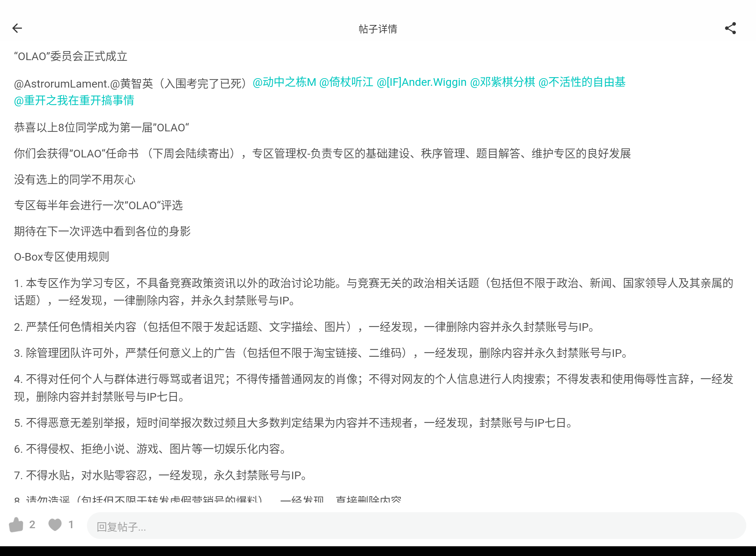Tap the favorite count 1
This screenshot has height=556, width=756.
[71, 525]
